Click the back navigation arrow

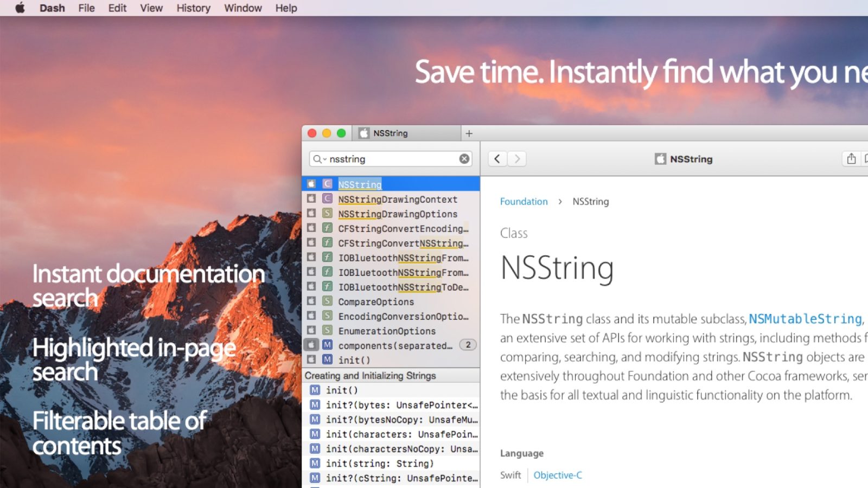click(497, 159)
